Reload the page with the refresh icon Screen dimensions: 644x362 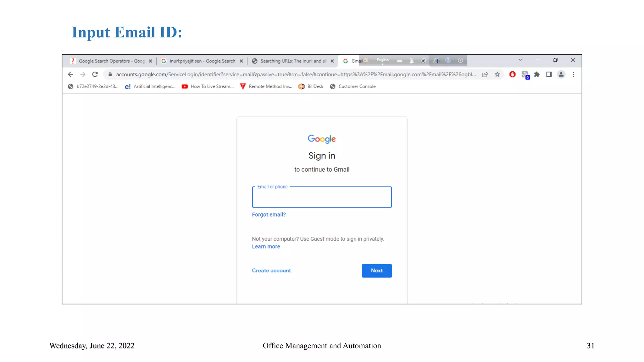[x=95, y=74]
